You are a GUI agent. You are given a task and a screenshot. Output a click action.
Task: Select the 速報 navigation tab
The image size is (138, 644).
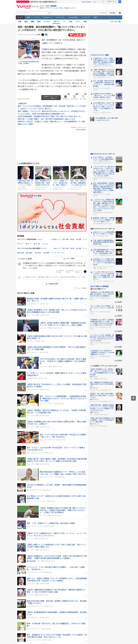(x=28, y=17)
